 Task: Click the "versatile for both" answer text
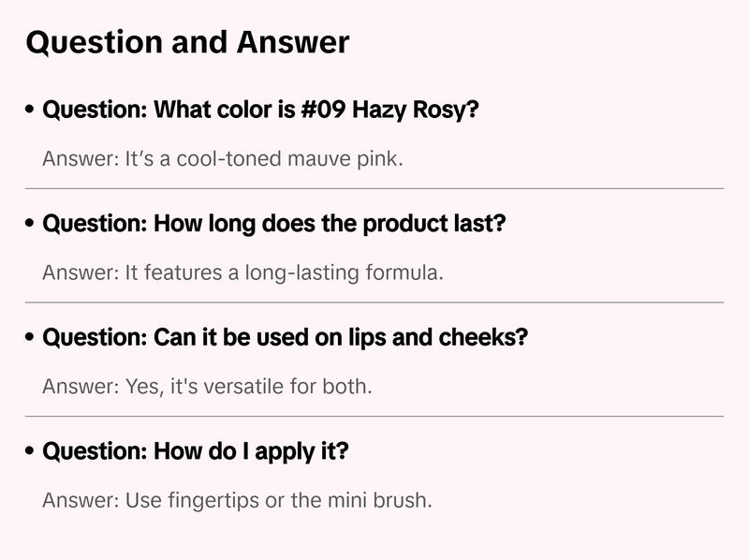207,387
